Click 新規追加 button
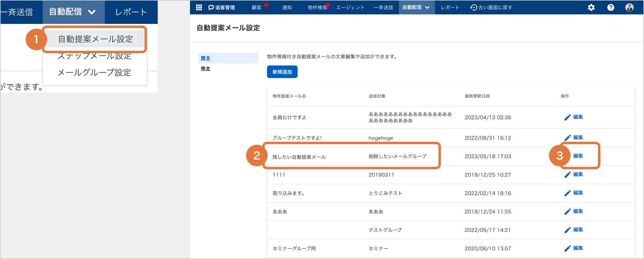 click(282, 72)
